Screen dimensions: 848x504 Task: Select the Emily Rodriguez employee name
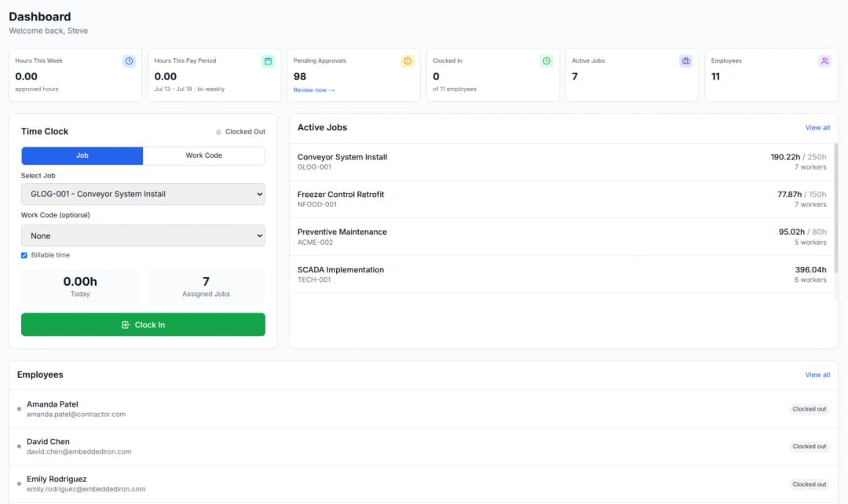click(x=57, y=479)
